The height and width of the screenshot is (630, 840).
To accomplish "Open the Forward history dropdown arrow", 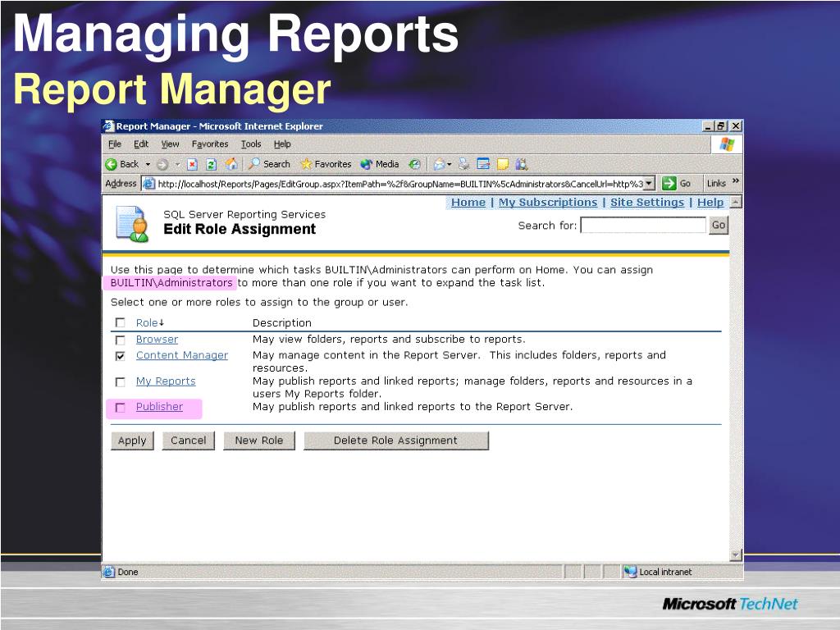I will pos(177,164).
